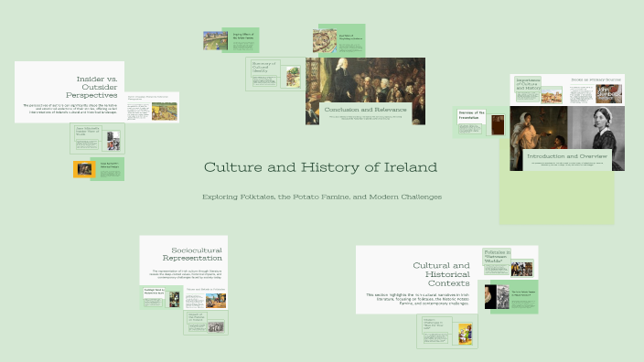Open the Importance of Culture and History label

point(528,84)
